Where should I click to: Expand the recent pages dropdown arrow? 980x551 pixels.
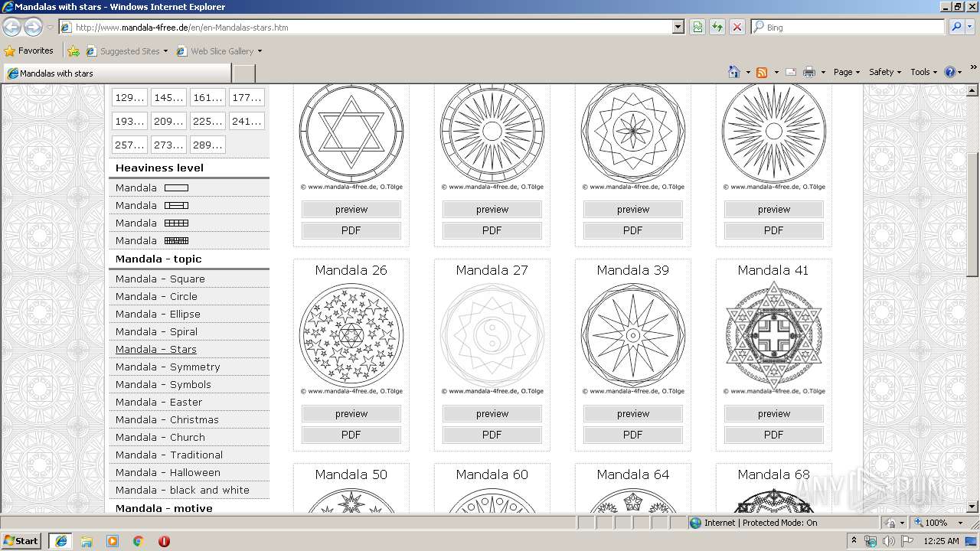(51, 28)
